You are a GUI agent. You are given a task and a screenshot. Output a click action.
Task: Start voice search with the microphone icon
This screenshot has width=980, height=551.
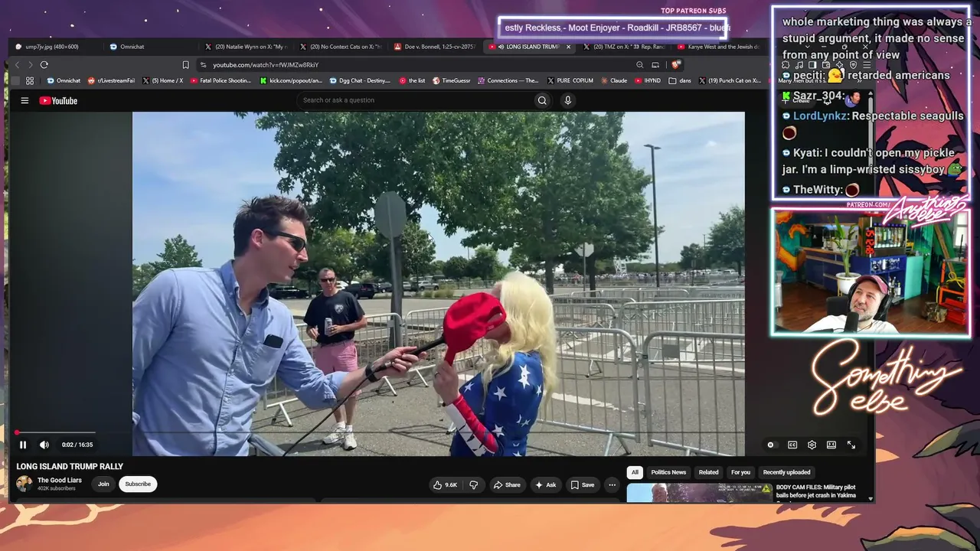[567, 100]
